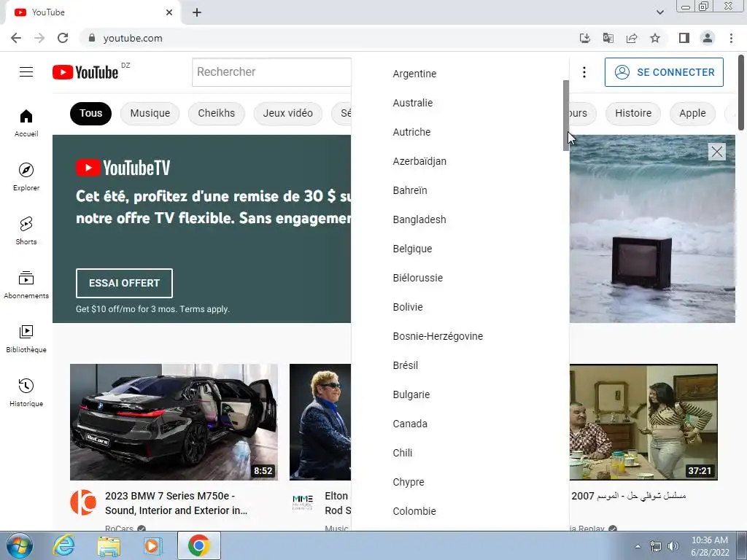Viewport: 747px width, 560px height.
Task: Click the YouTube logo
Action: 85,72
